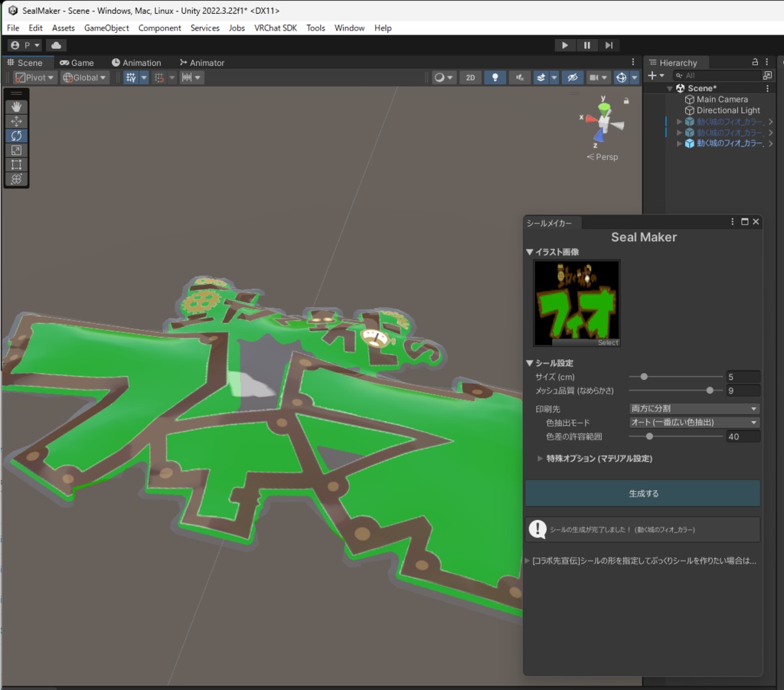This screenshot has height=690, width=784.
Task: Click the cloud services icon
Action: 56,45
